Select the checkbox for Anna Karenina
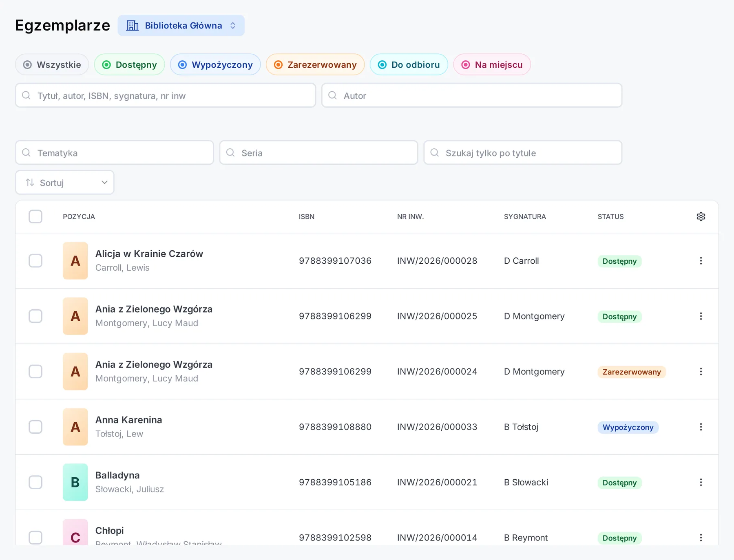The width and height of the screenshot is (734, 560). pos(35,427)
